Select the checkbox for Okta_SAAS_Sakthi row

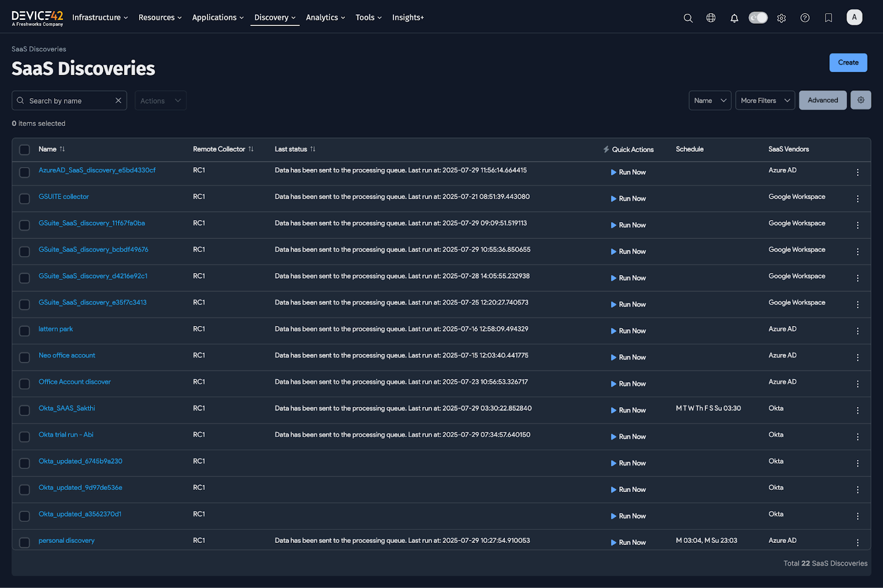click(x=24, y=410)
